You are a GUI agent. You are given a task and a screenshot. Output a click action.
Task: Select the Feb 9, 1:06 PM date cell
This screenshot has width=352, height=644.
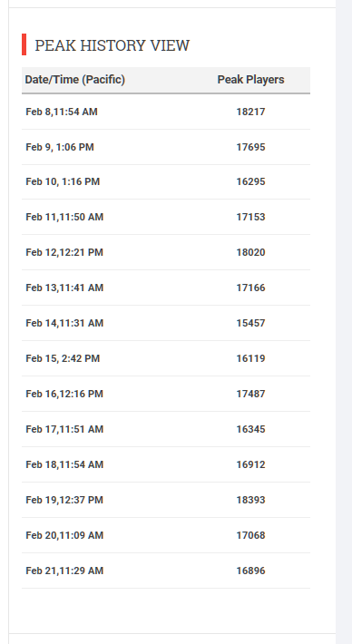pyautogui.click(x=60, y=147)
